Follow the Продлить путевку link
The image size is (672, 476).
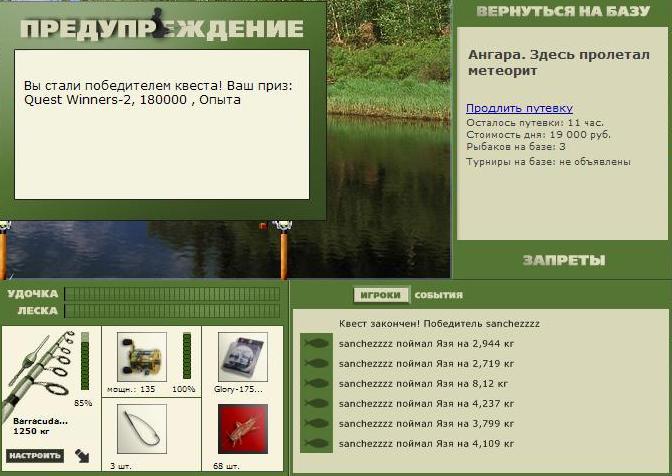[x=519, y=108]
